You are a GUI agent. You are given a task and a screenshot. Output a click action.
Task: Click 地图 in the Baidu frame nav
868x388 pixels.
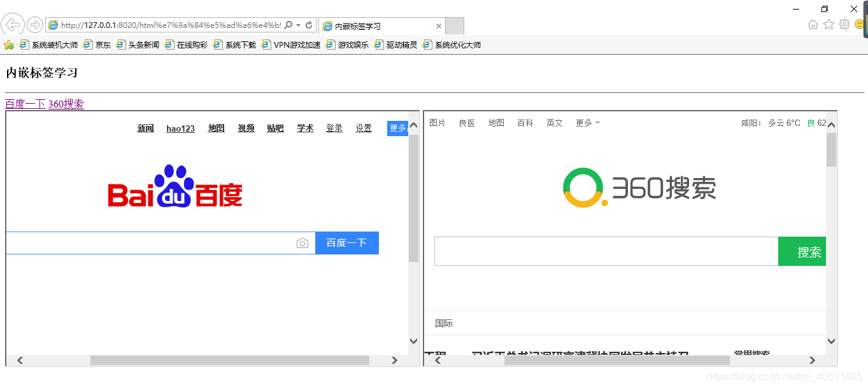pos(217,128)
